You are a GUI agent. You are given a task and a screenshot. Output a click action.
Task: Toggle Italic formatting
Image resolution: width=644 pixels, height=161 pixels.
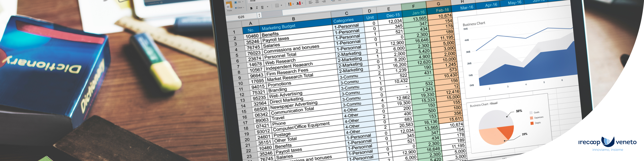pyautogui.click(x=257, y=8)
